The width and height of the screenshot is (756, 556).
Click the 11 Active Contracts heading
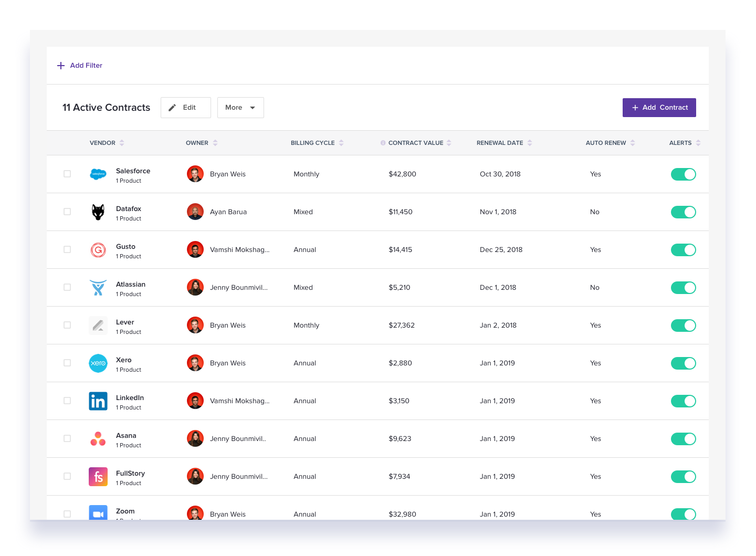[107, 108]
